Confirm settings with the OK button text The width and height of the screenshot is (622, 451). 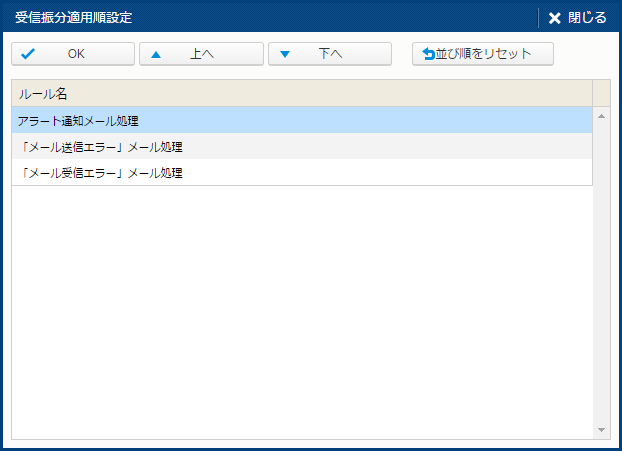pyautogui.click(x=76, y=54)
